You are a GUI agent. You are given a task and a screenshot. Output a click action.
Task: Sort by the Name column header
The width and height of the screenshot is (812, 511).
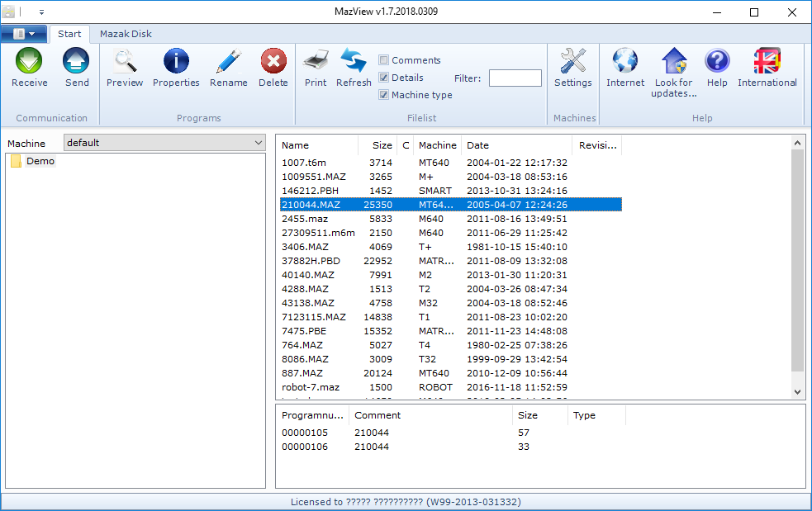(x=316, y=145)
